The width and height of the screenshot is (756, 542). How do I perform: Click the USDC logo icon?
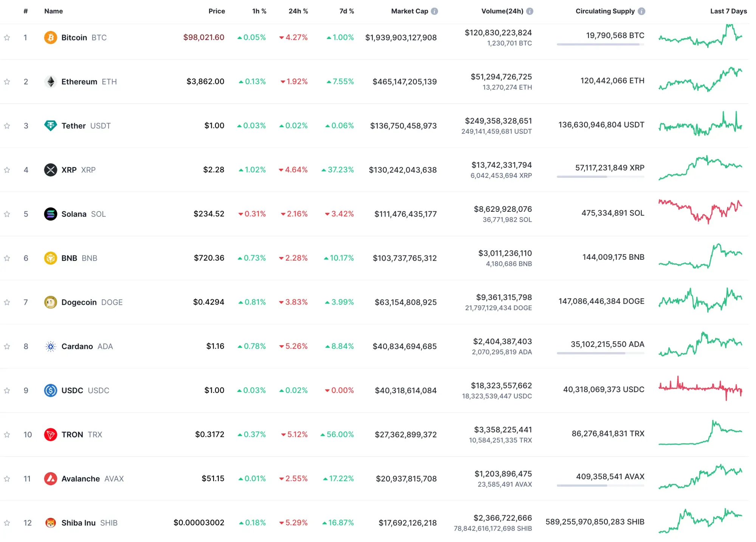[x=50, y=390]
